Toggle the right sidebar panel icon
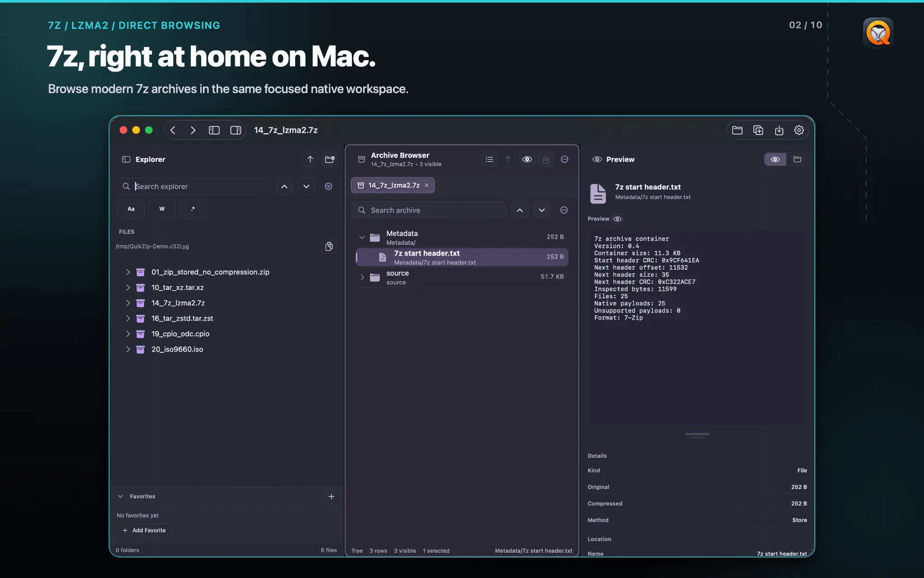The height and width of the screenshot is (578, 924). 236,130
